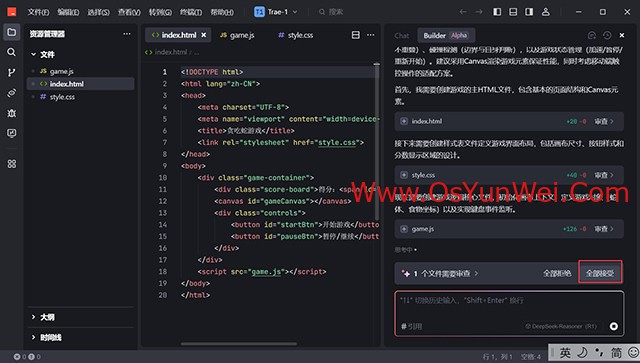This screenshot has width=640, height=363.
Task: Click the errors count icon in status bar
Action: [x=17, y=356]
